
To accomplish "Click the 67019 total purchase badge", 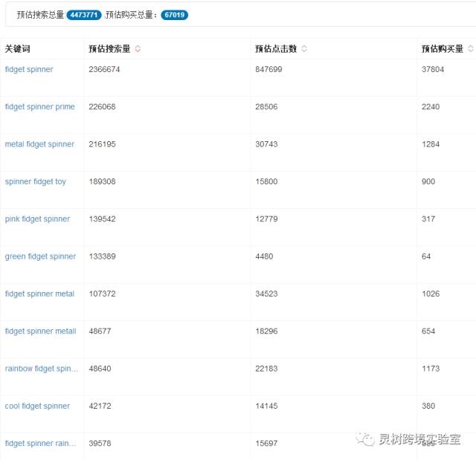I will (x=175, y=15).
